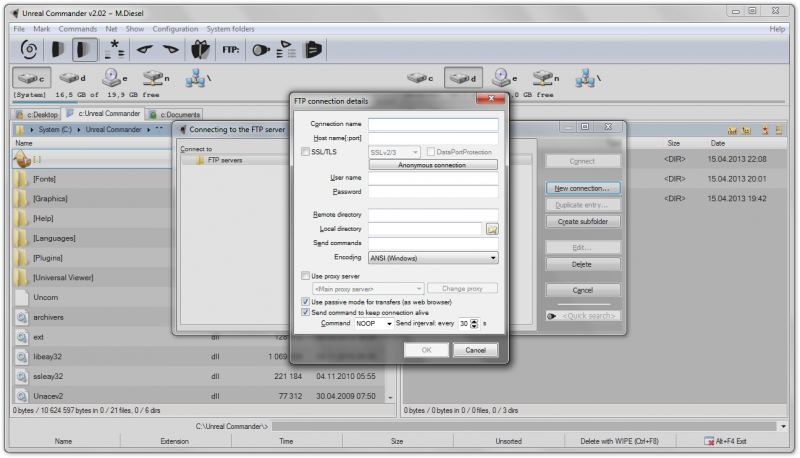The image size is (800, 458).
Task: Click Cancel in Connecting to FTP window
Action: coord(583,290)
